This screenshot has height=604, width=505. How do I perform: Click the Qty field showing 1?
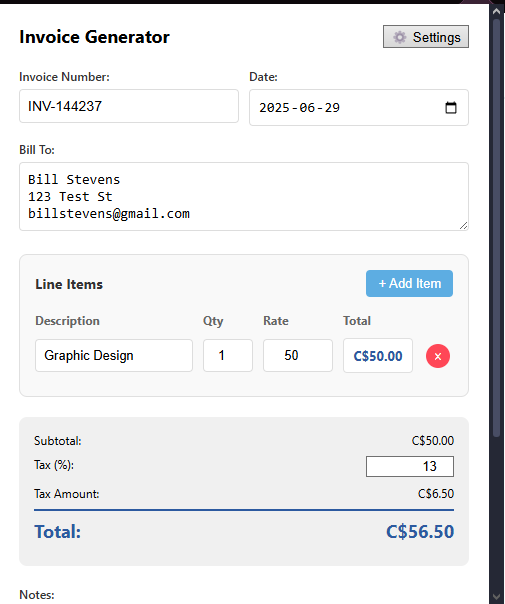(x=228, y=356)
